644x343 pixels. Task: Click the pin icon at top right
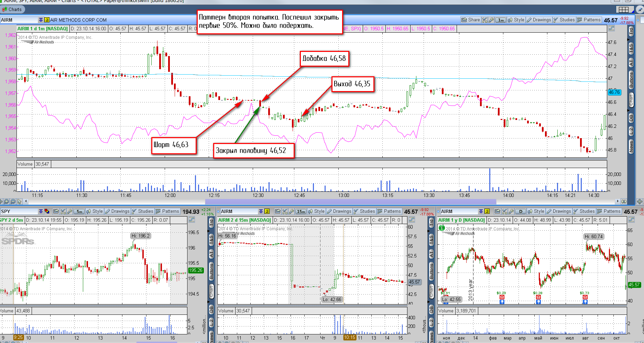pos(639,10)
